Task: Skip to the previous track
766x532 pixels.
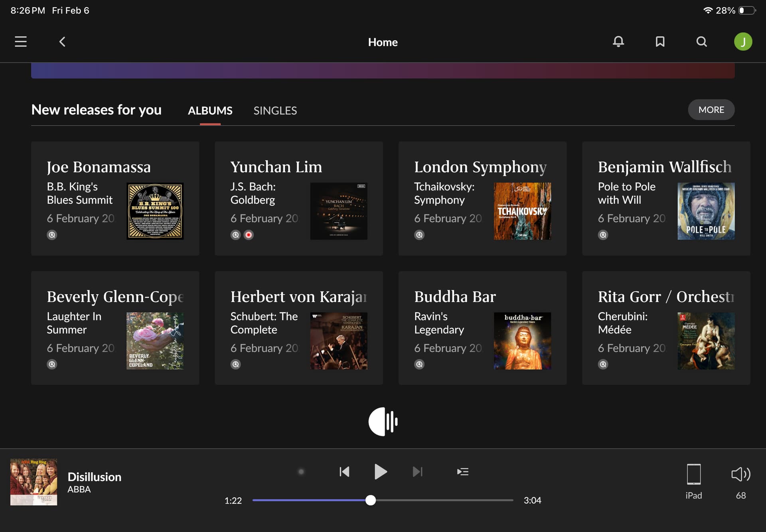Action: point(344,472)
